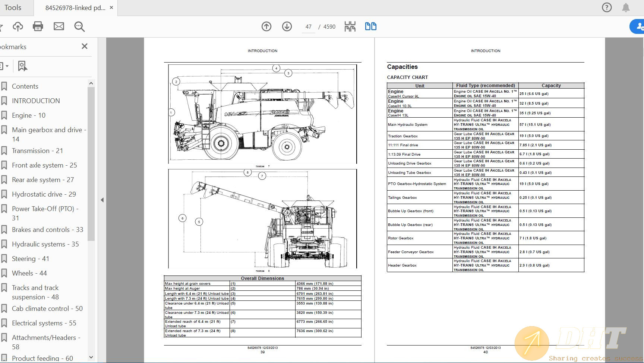Open the Find text magnifier
This screenshot has height=363, width=644.
tap(79, 26)
